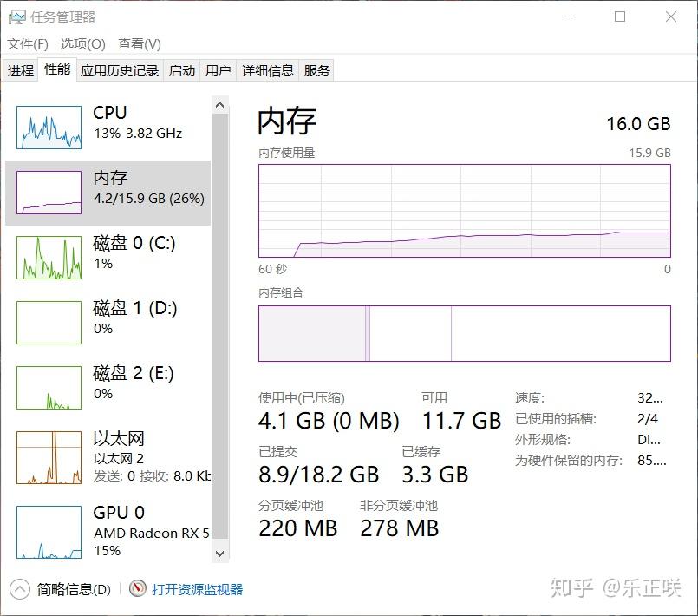
Task: Click the 278 MB non-paged pool value
Action: 400,528
